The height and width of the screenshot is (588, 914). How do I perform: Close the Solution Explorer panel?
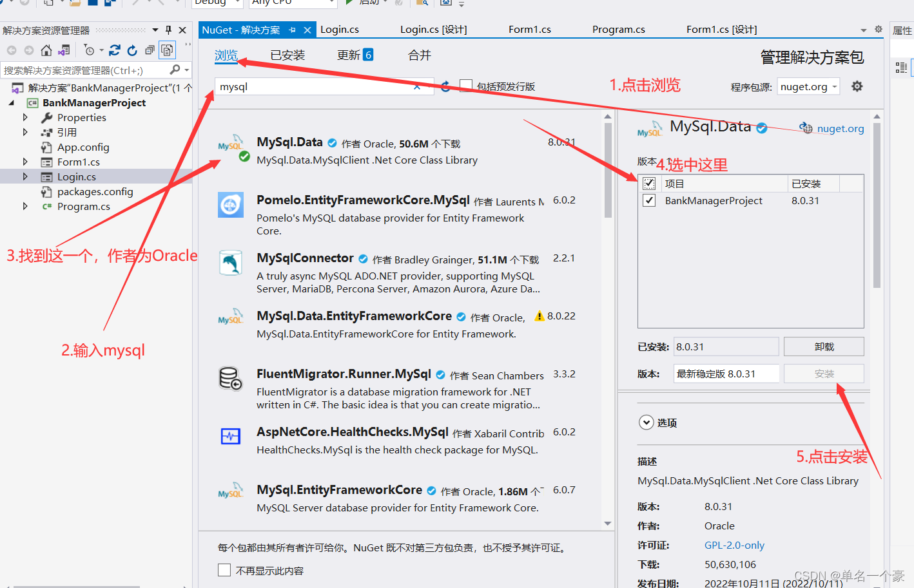pos(182,30)
